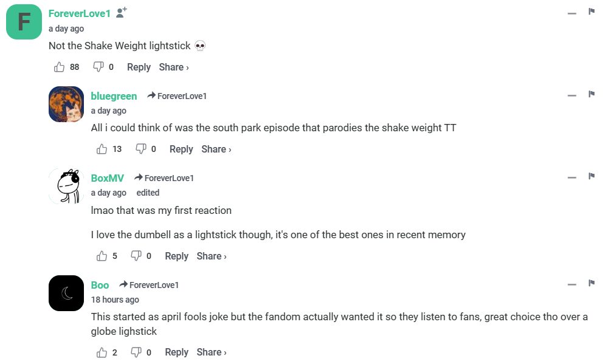Flag ForeverLove1's comment
This screenshot has height=364, width=605.
591,12
